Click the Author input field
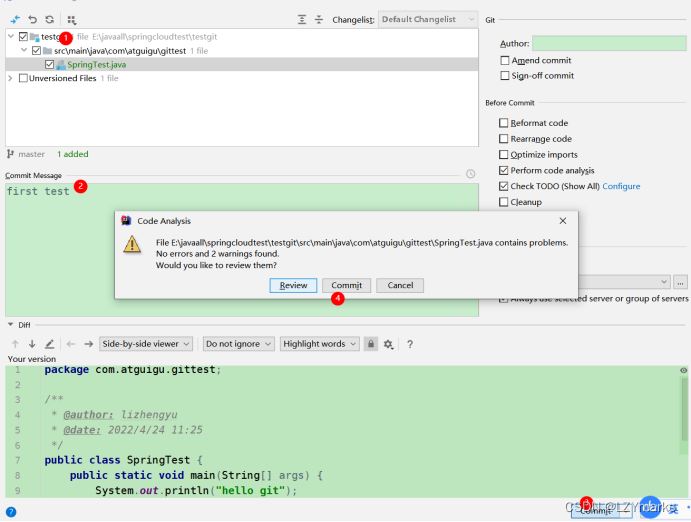Image resolution: width=691 pixels, height=522 pixels. tap(609, 44)
